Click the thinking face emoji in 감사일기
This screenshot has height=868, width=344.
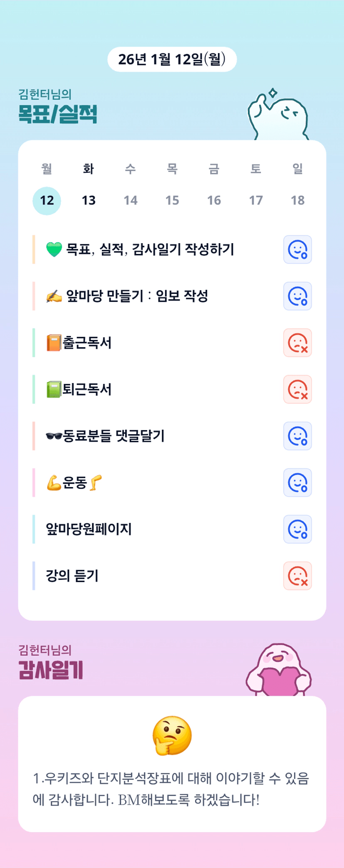[172, 736]
